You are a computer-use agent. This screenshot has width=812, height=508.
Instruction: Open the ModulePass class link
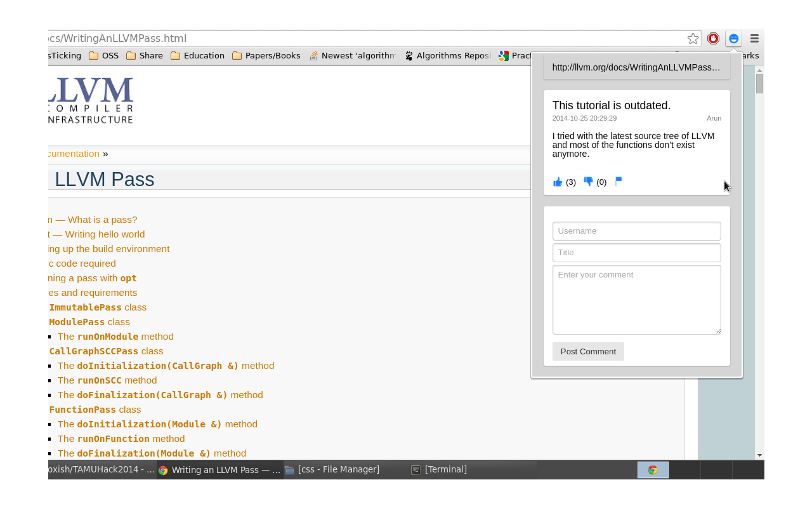pyautogui.click(x=89, y=322)
